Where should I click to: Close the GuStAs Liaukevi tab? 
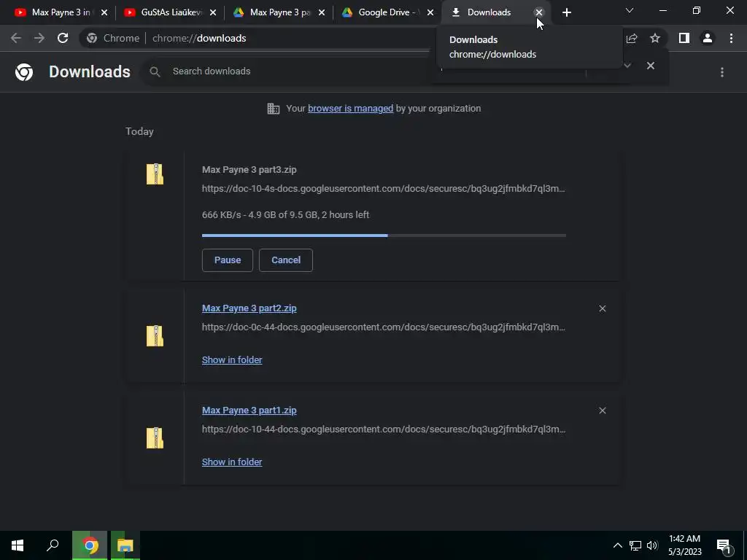pos(213,13)
